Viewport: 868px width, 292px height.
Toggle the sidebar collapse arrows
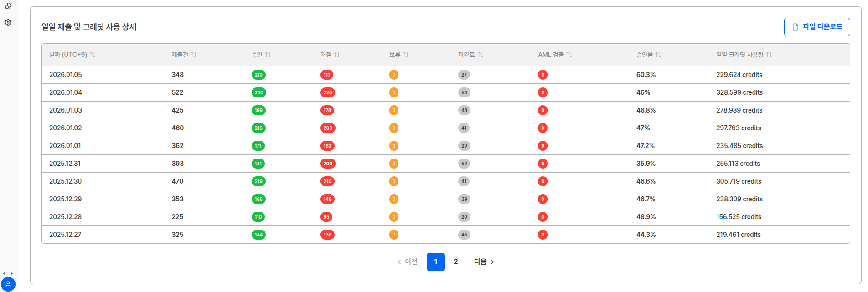click(8, 273)
